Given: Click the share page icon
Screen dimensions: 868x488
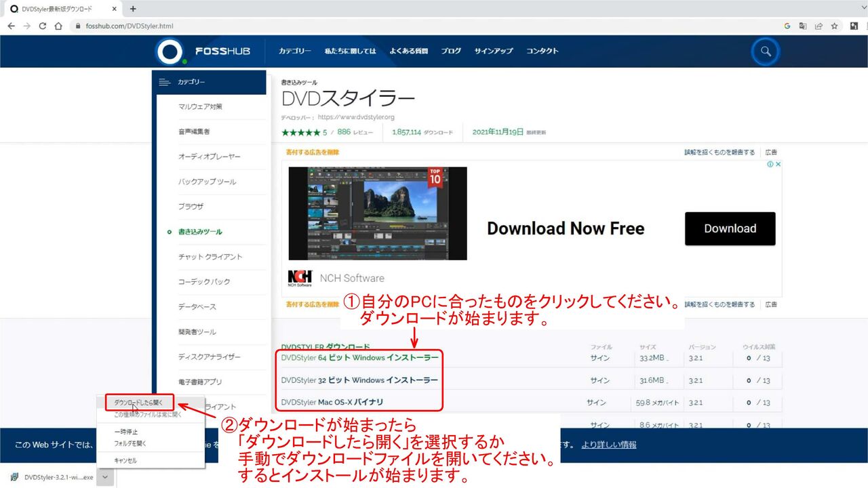Looking at the screenshot, I should [x=818, y=26].
